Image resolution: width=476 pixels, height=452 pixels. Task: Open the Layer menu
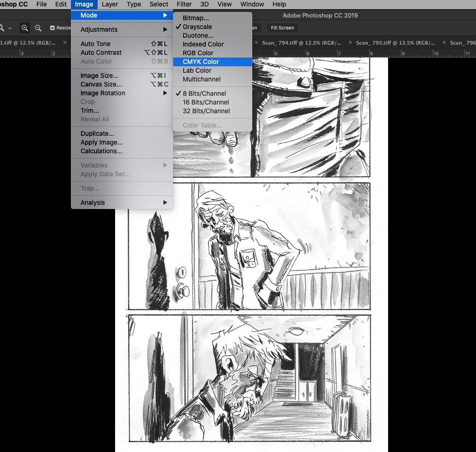point(110,4)
